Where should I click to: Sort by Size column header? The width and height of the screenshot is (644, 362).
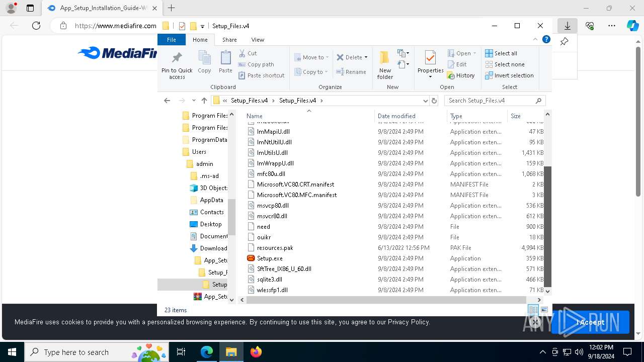516,116
